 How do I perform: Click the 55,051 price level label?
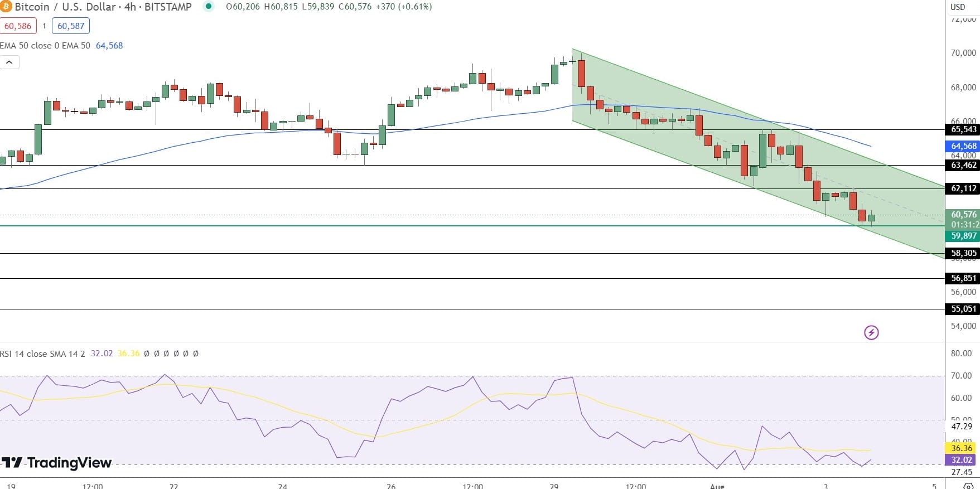coord(963,309)
